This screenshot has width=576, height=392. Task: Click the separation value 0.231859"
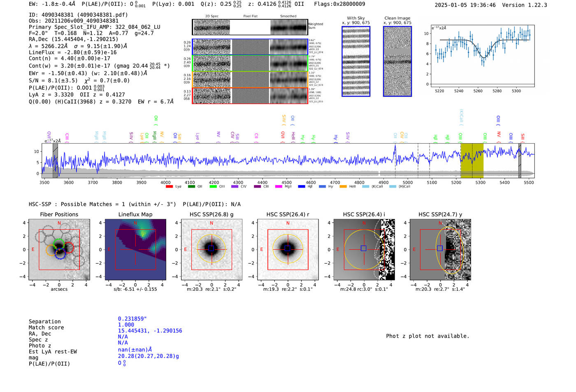[x=132, y=319]
